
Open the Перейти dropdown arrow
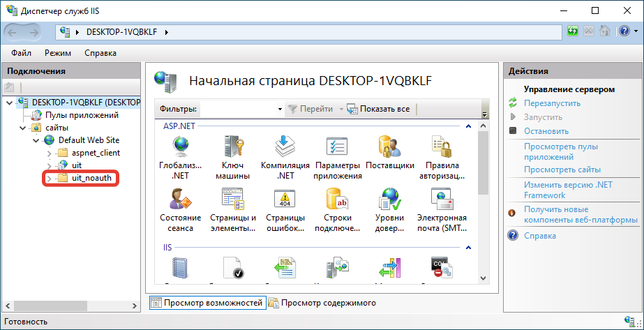(x=340, y=109)
